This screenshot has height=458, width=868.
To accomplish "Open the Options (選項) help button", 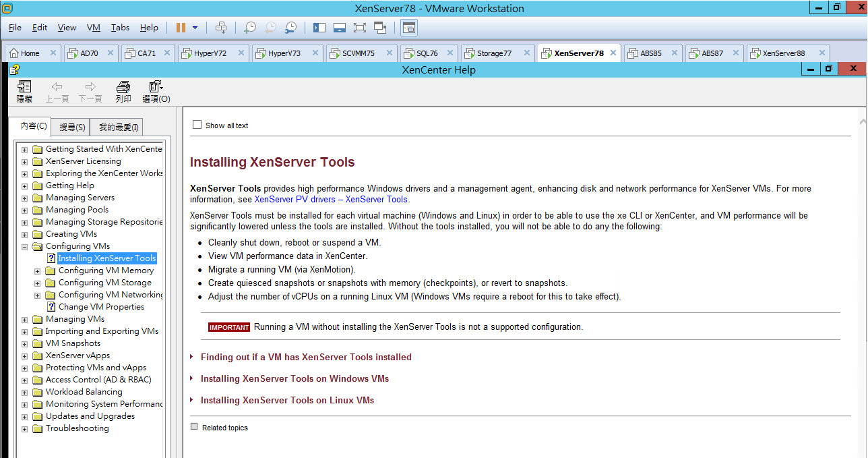I will [x=156, y=92].
